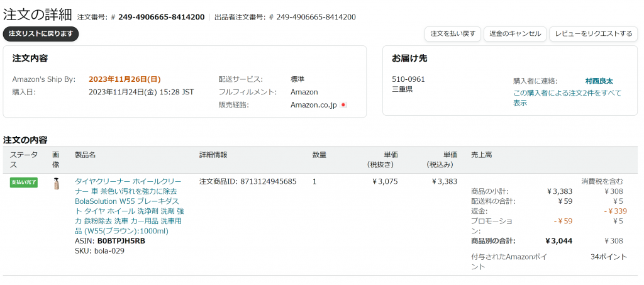Open the タイヤクリーナー product title link
This screenshot has width=644, height=285.
click(128, 206)
